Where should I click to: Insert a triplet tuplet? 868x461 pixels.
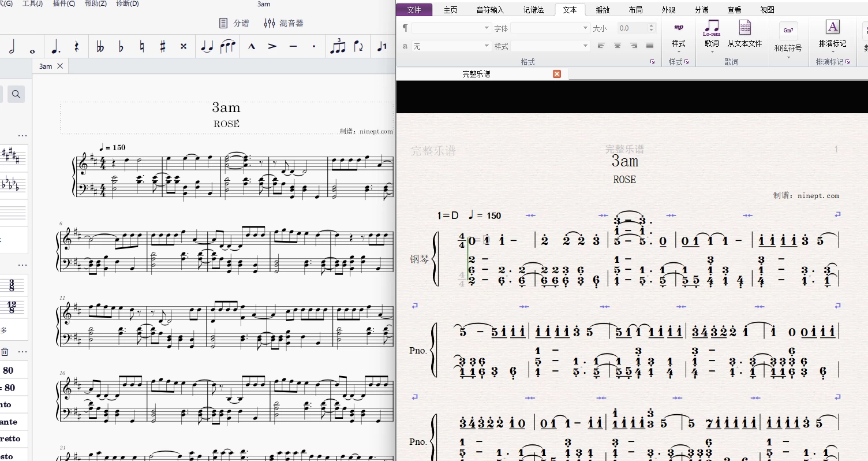pos(338,47)
